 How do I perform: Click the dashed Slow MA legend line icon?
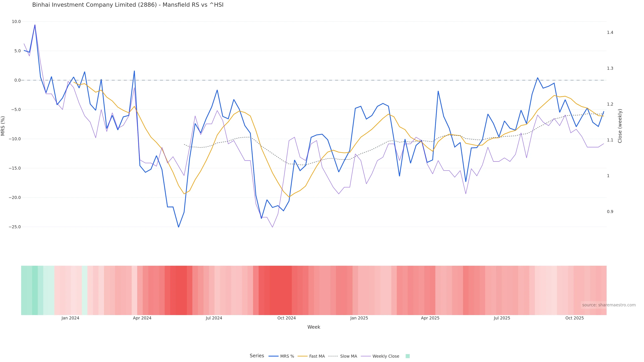[333, 356]
